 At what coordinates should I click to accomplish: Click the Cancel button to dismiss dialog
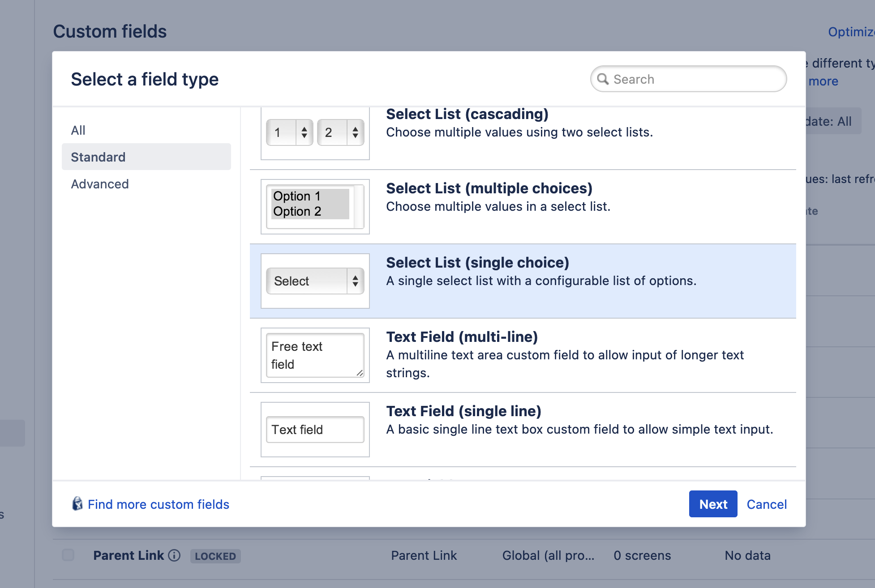click(x=766, y=504)
